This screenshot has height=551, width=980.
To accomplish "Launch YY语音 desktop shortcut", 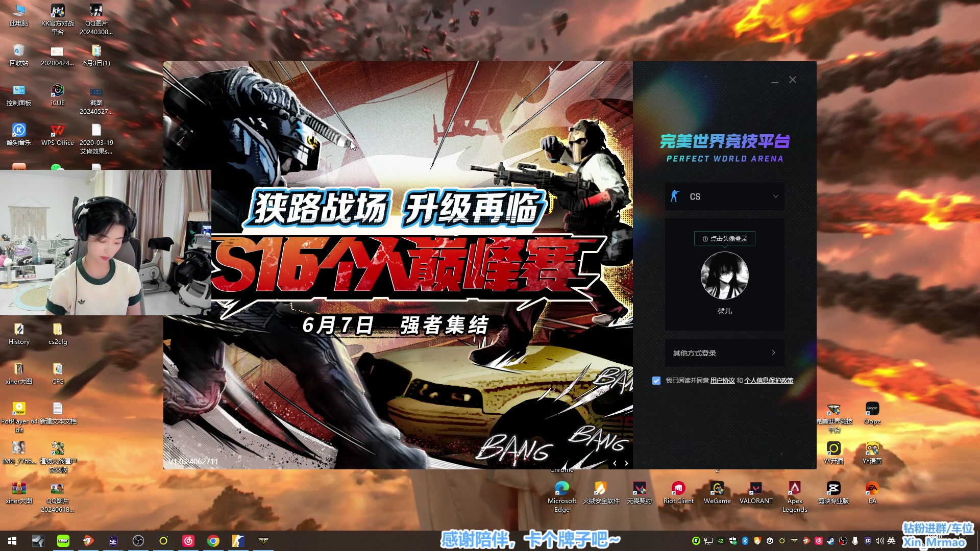I will (x=872, y=453).
